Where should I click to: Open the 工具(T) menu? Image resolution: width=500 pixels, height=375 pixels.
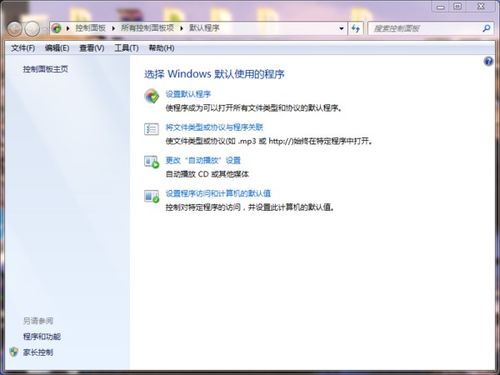126,48
